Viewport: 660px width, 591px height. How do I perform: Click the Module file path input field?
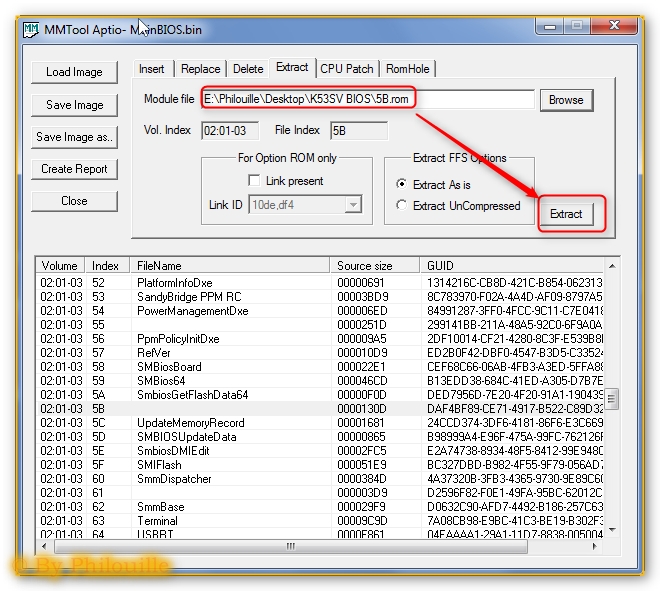[x=367, y=100]
